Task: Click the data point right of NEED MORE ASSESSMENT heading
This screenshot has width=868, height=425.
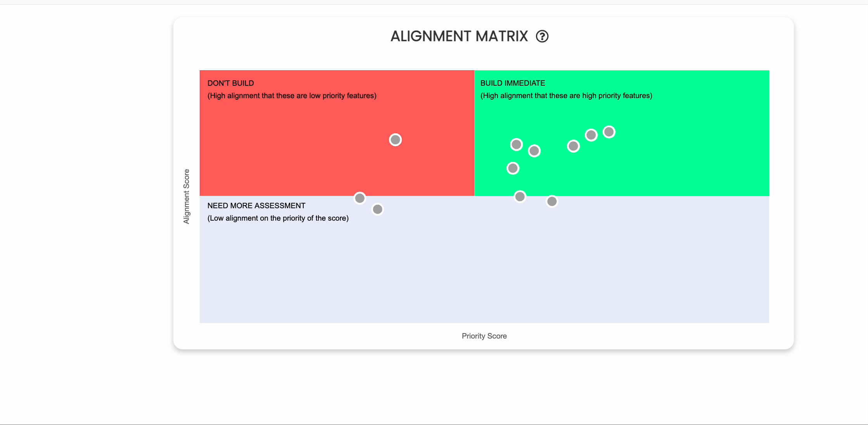Action: pos(377,209)
